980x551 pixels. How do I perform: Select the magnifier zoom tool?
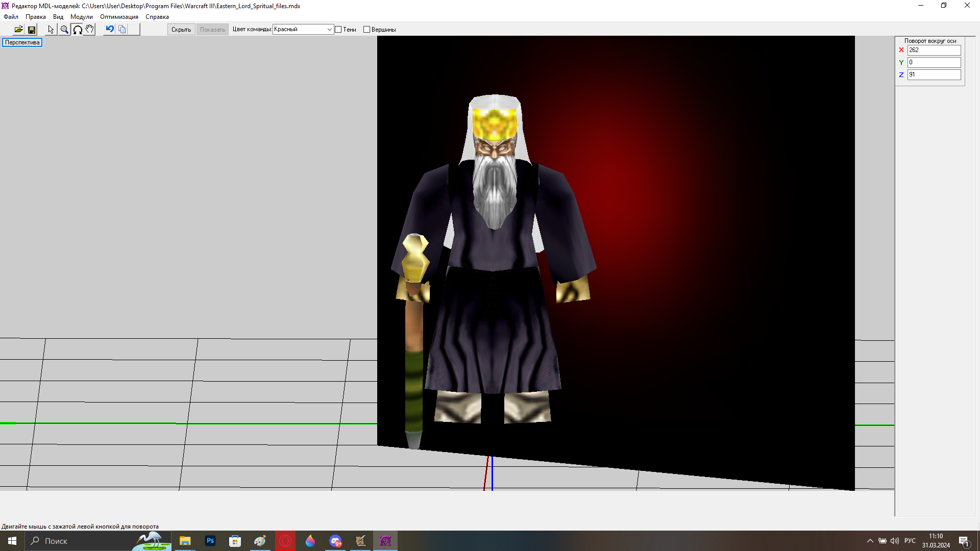[64, 30]
